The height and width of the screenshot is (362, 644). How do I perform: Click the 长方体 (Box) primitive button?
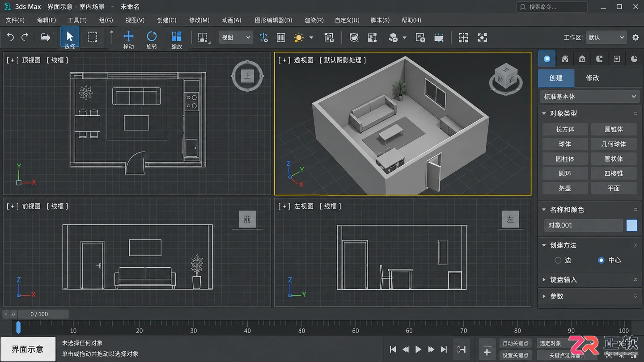(x=565, y=130)
